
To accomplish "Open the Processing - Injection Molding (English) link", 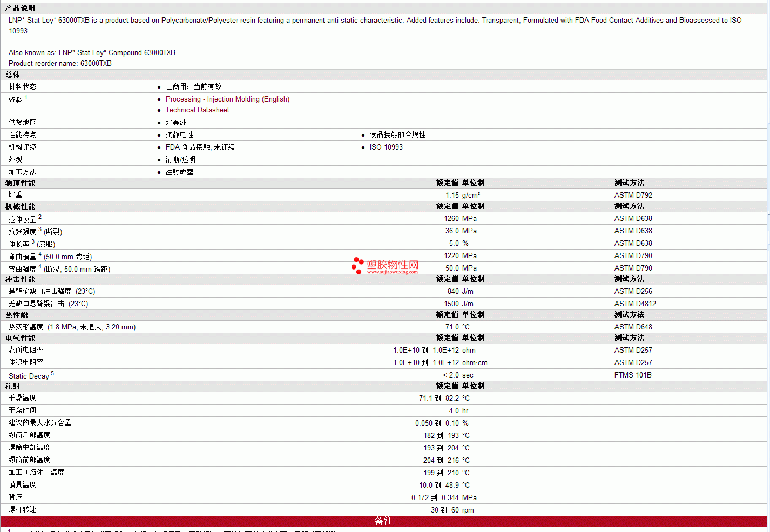I will (x=227, y=99).
